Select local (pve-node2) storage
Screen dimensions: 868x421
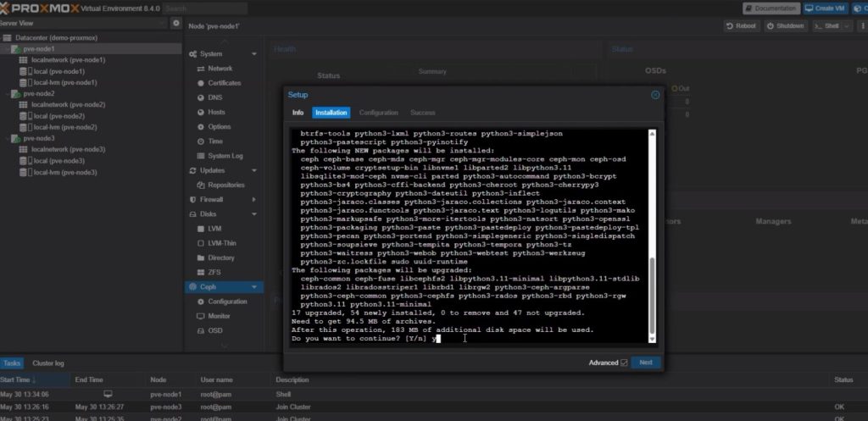[x=58, y=116]
